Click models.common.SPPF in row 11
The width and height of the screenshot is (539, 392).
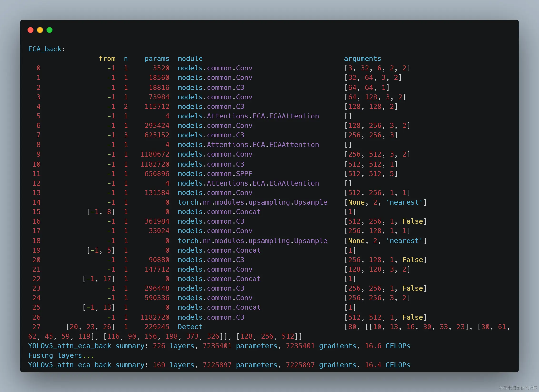click(215, 174)
